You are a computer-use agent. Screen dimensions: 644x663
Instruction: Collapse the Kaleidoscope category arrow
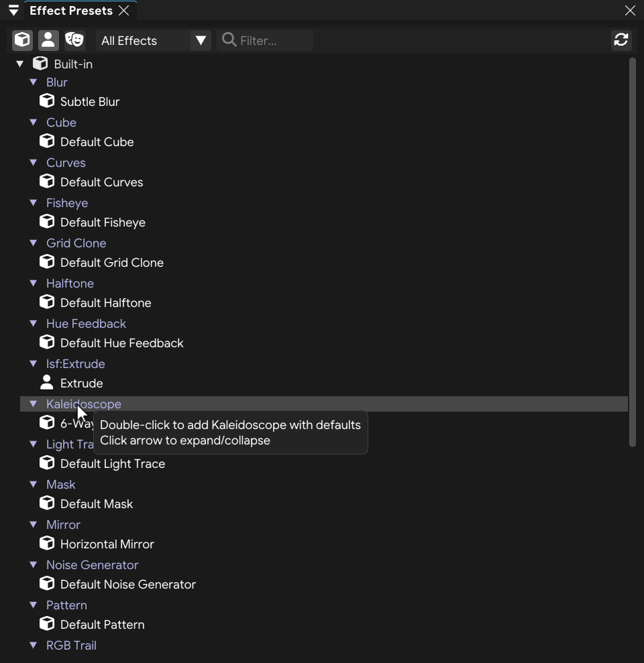[34, 404]
